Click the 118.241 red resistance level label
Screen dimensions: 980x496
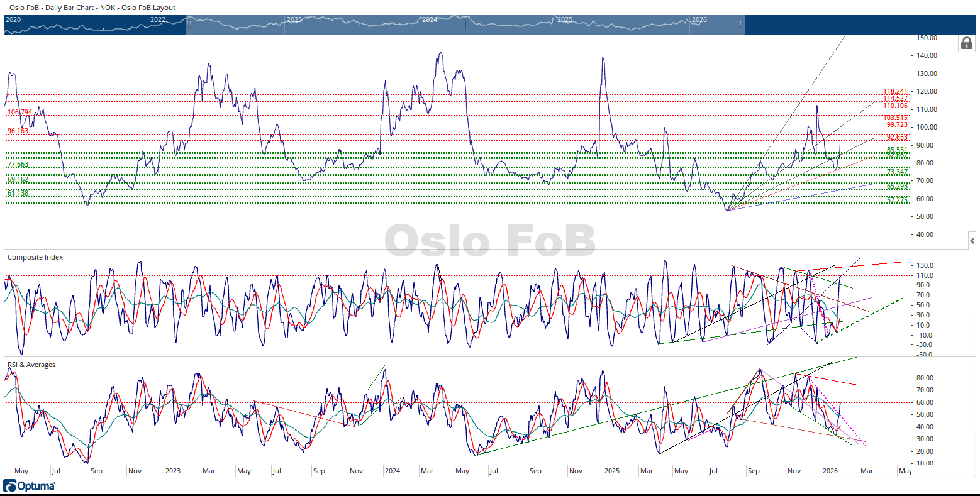pos(895,92)
